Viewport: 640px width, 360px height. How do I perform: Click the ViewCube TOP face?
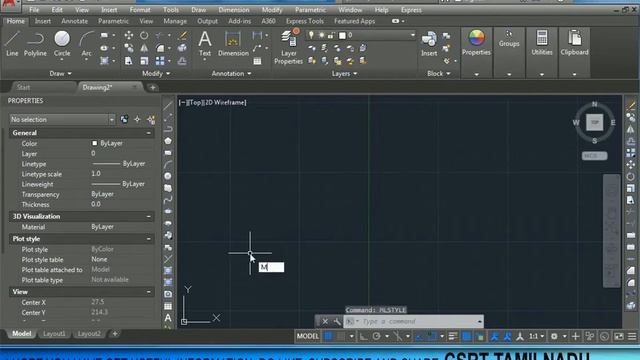tap(595, 122)
